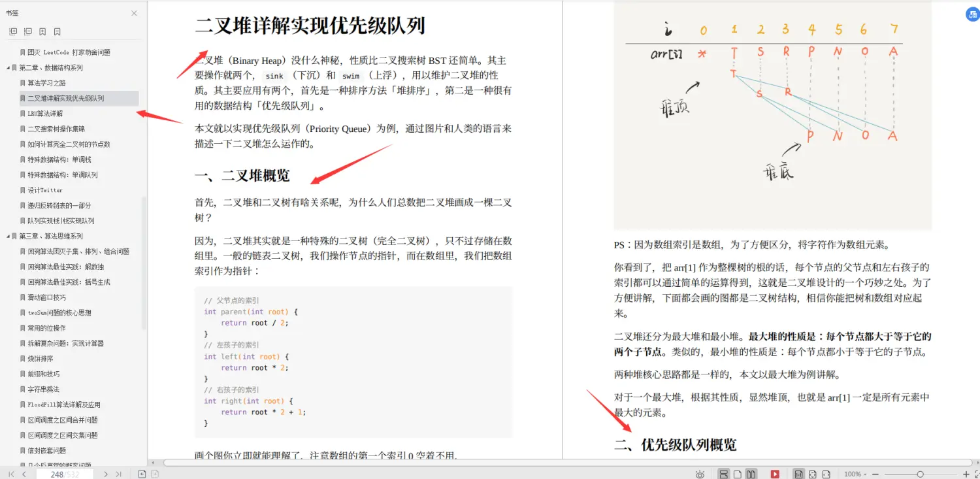
Task: Enable eye protection reading mode
Action: click(700, 473)
